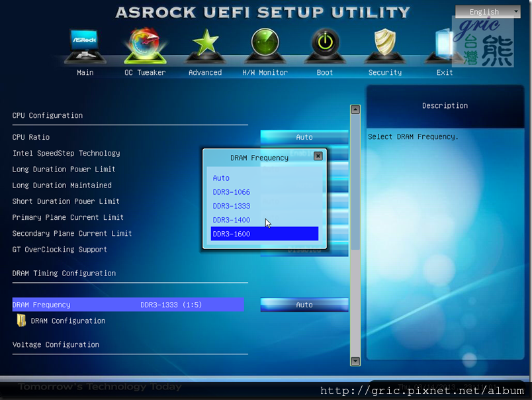
Task: Switch to the Security tab label
Action: (385, 72)
